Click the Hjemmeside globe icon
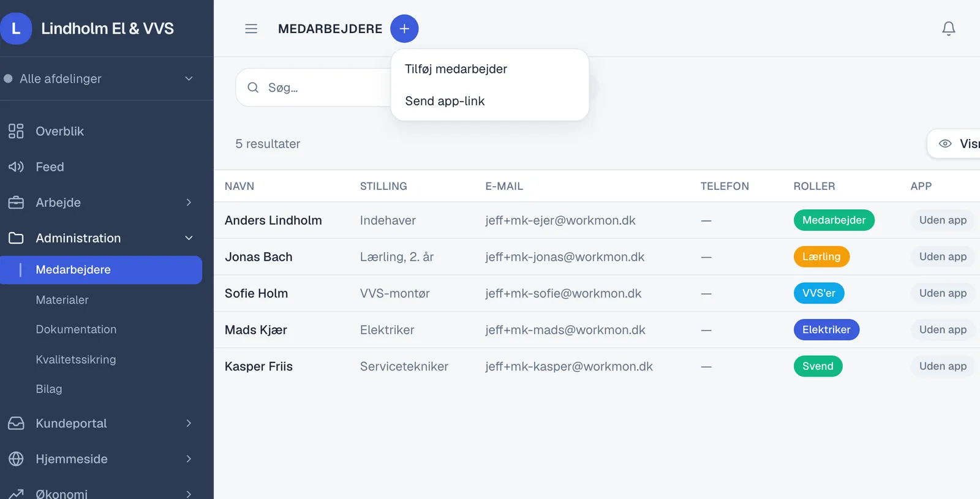 click(x=16, y=459)
